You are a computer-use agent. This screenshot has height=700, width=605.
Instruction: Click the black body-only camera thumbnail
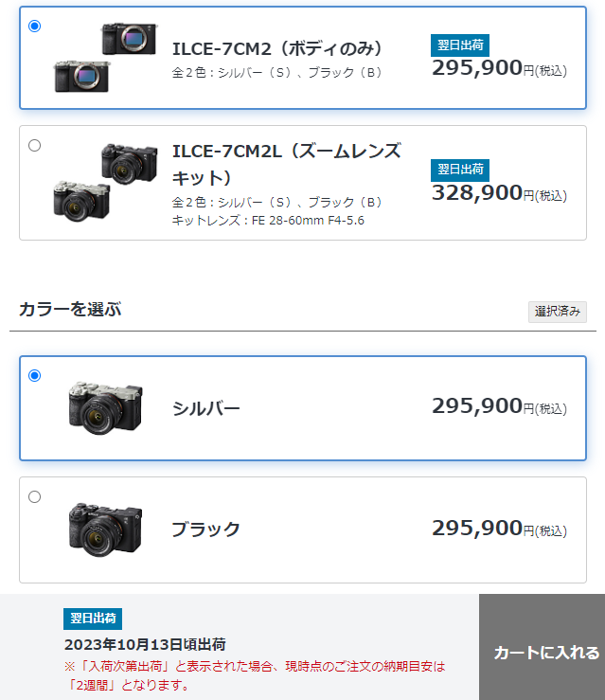point(130,39)
